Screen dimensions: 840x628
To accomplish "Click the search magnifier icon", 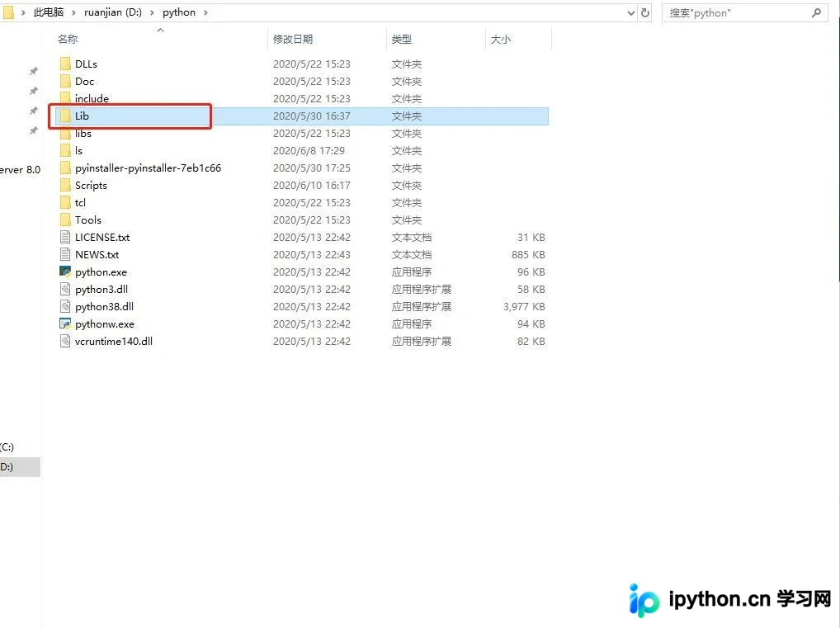I will click(816, 12).
